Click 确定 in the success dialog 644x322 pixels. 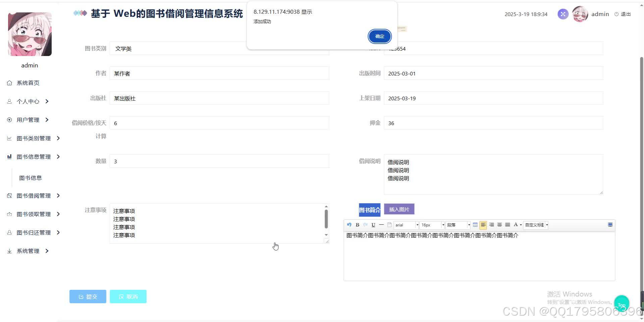click(x=379, y=36)
